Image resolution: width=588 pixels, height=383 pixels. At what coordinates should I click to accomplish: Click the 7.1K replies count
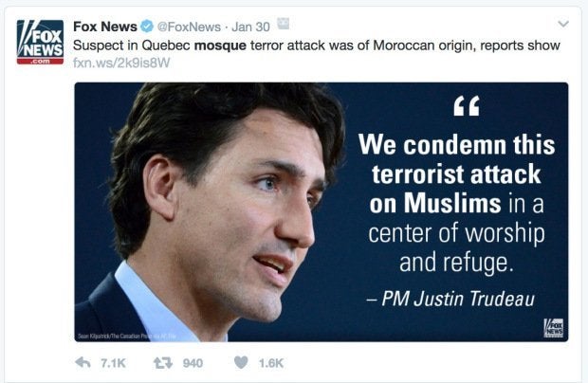[113, 363]
